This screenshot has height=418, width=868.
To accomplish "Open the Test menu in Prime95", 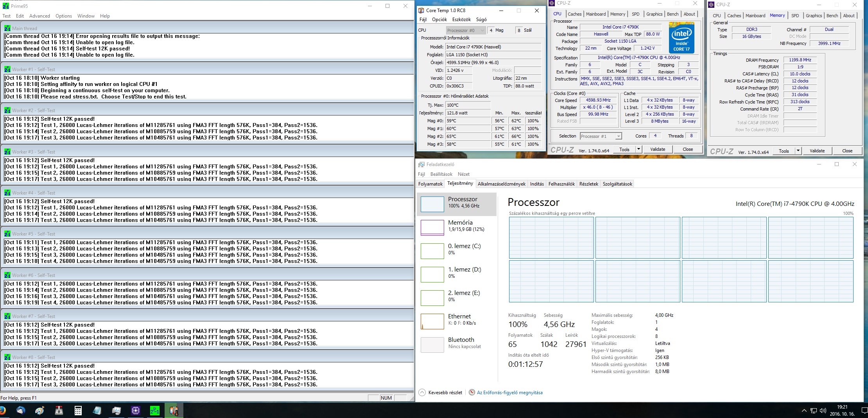I will 7,16.
